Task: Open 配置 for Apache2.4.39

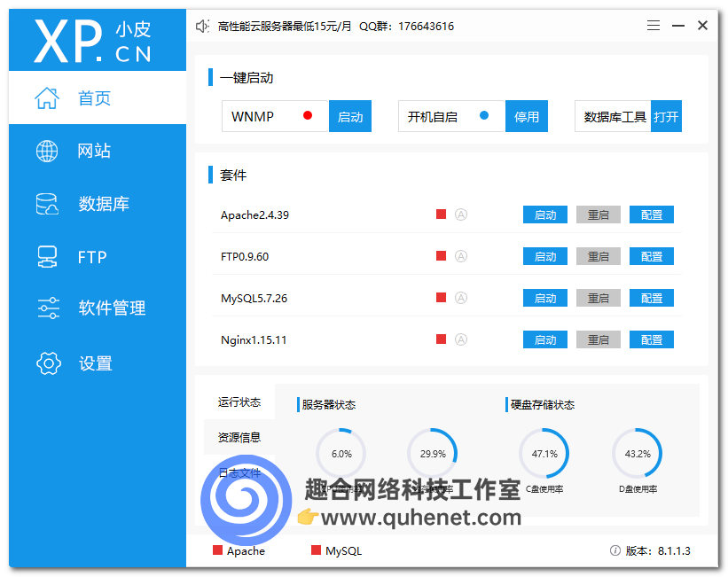Action: coord(652,214)
